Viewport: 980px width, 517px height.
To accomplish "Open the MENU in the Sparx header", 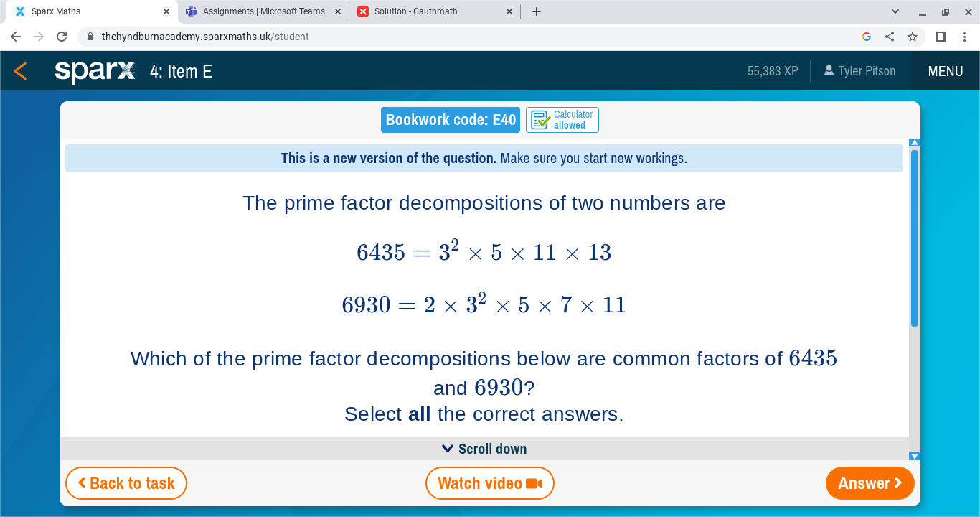I will (945, 70).
